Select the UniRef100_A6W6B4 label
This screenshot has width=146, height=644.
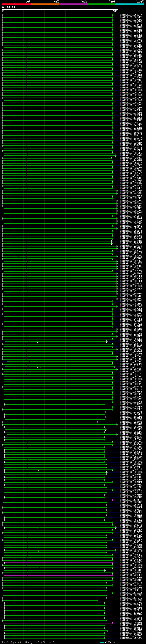pyautogui.click(x=131, y=567)
